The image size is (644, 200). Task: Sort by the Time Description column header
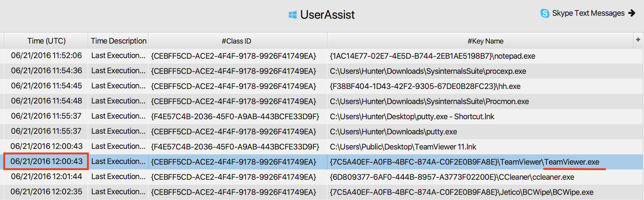pos(118,41)
